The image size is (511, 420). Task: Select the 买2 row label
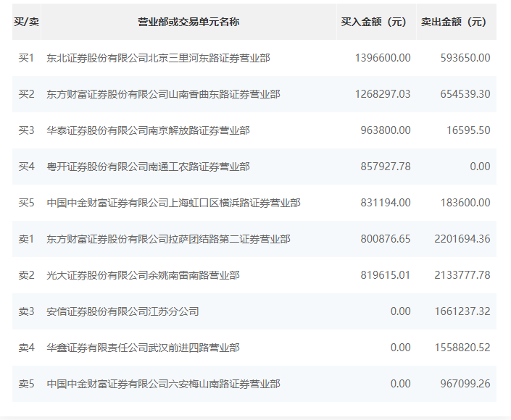click(26, 94)
